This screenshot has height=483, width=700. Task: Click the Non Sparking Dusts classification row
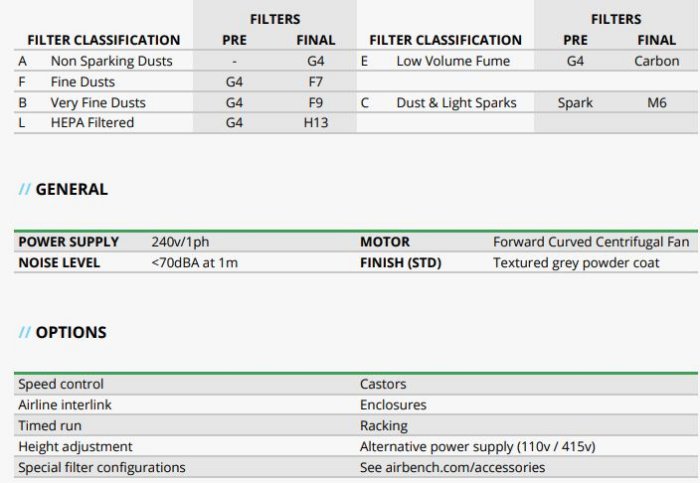[x=111, y=61]
